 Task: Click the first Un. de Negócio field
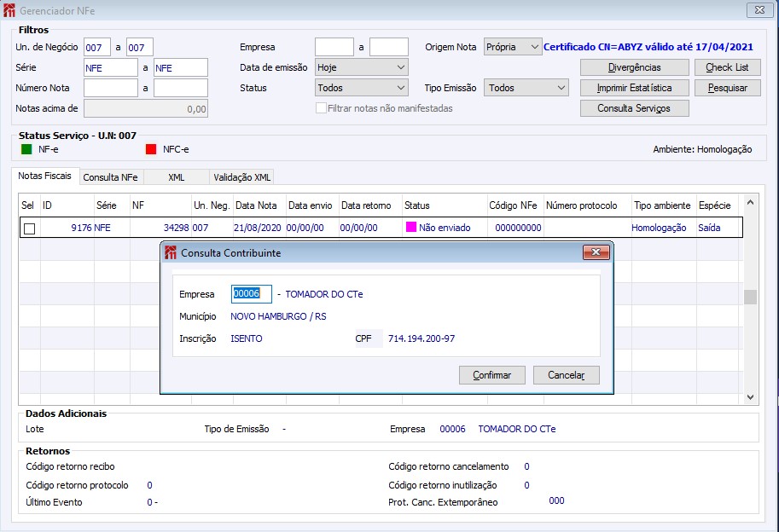point(97,47)
